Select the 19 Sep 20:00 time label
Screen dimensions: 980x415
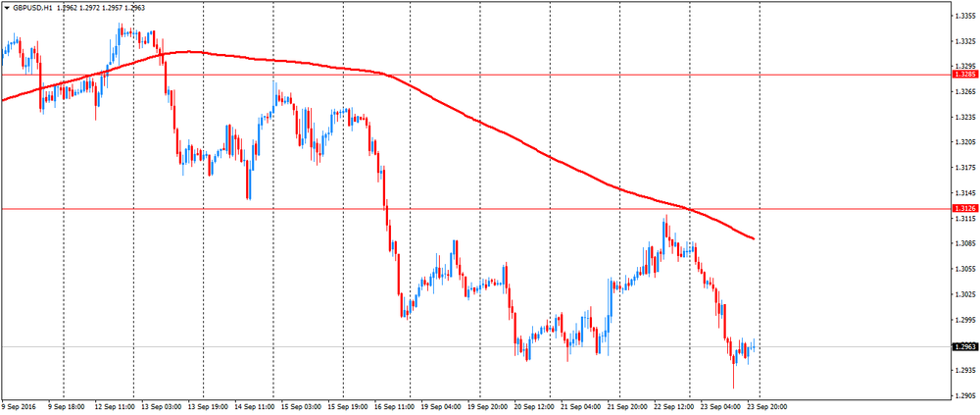coord(489,406)
